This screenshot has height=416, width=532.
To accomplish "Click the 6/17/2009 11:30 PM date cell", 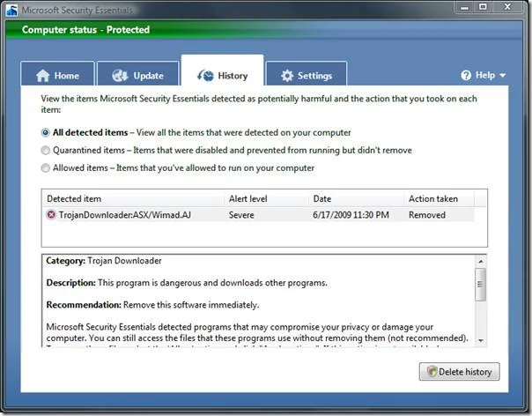I will tap(351, 215).
